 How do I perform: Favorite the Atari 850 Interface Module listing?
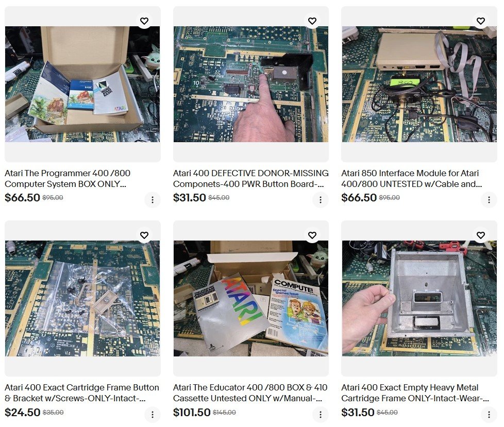[481, 21]
